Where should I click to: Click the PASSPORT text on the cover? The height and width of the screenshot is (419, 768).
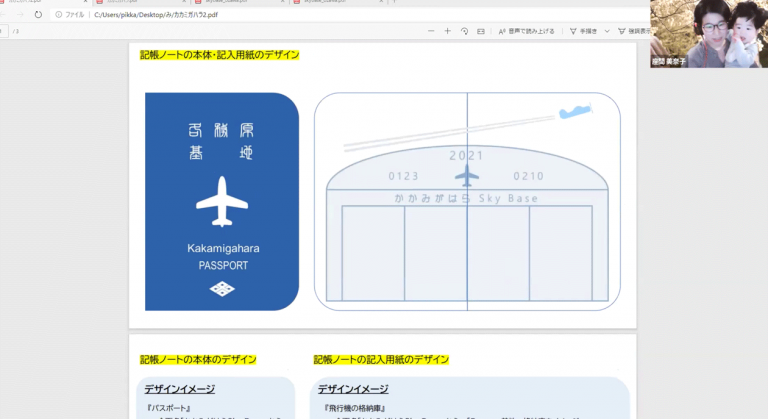(223, 266)
